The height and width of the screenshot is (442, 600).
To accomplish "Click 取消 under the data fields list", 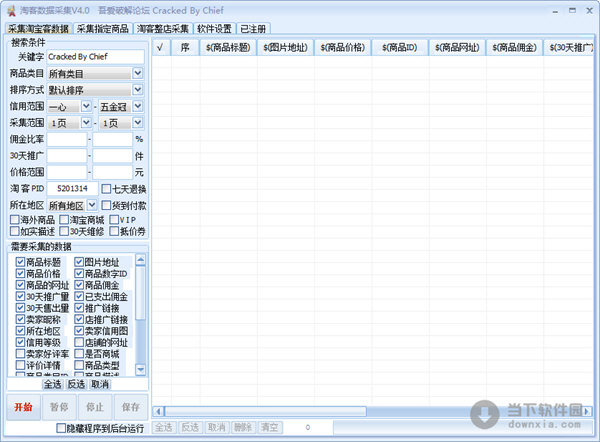I will (x=100, y=384).
